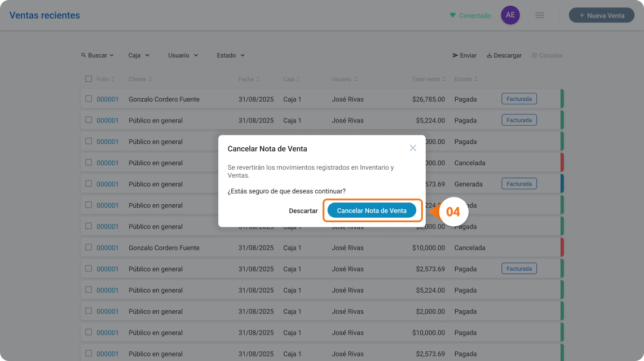Open the hamburger menu icon
644x361 pixels.
(x=540, y=15)
